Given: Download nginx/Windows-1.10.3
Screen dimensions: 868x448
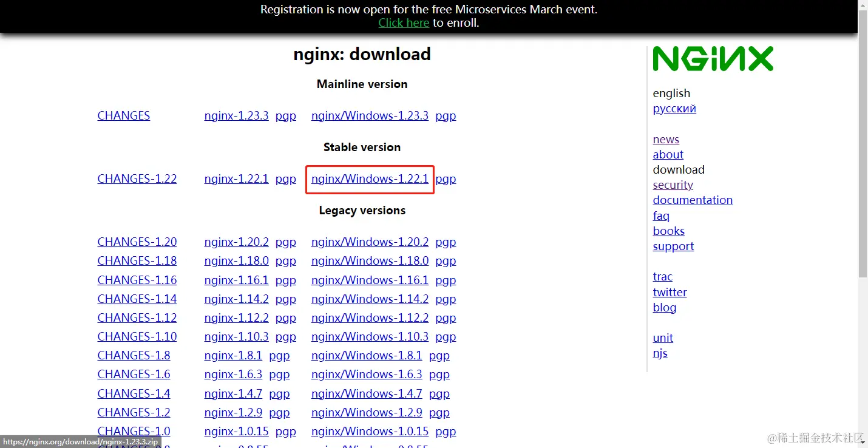Looking at the screenshot, I should click(370, 337).
